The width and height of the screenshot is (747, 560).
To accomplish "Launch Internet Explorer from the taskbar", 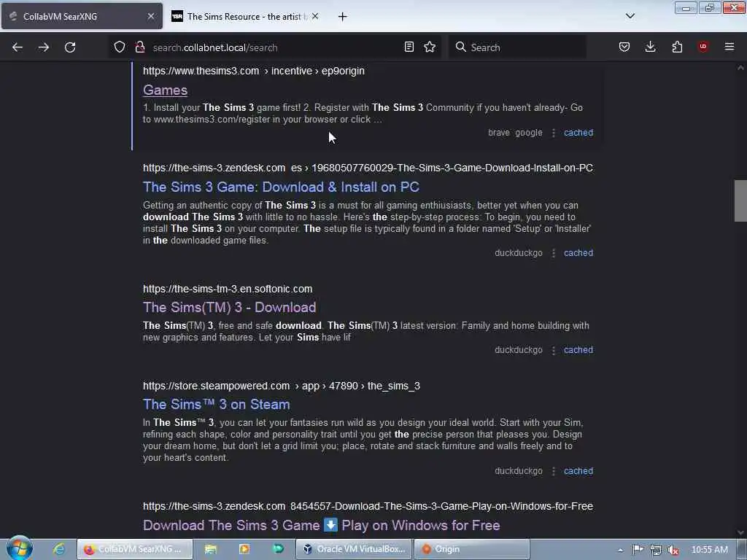I will click(x=59, y=549).
